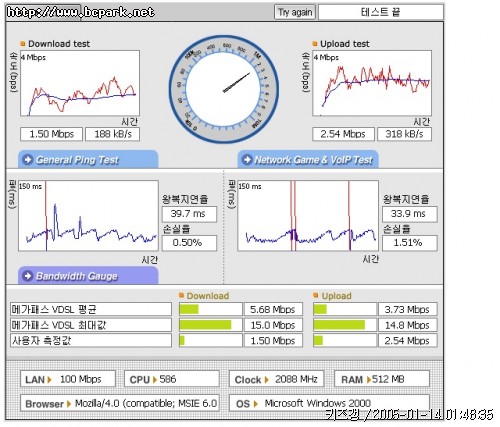Select the 318 kB/s upload rate value
The height and width of the screenshot is (427, 500).
pos(404,134)
